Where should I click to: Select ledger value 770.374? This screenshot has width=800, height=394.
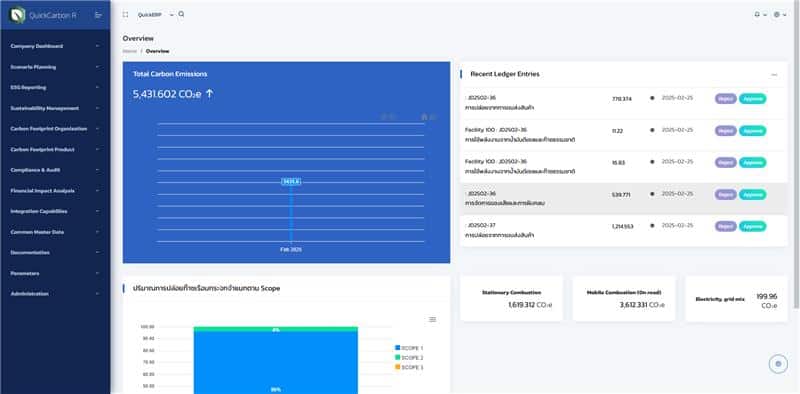[x=621, y=99]
